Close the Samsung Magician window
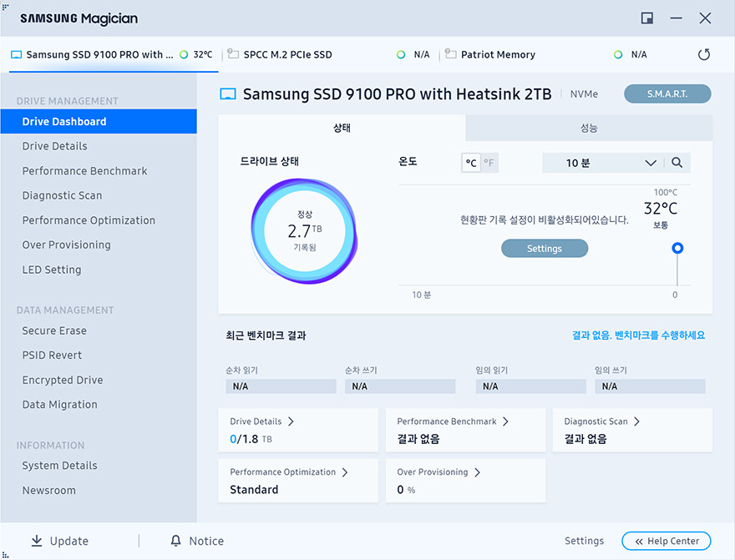The image size is (735, 560). (705, 18)
